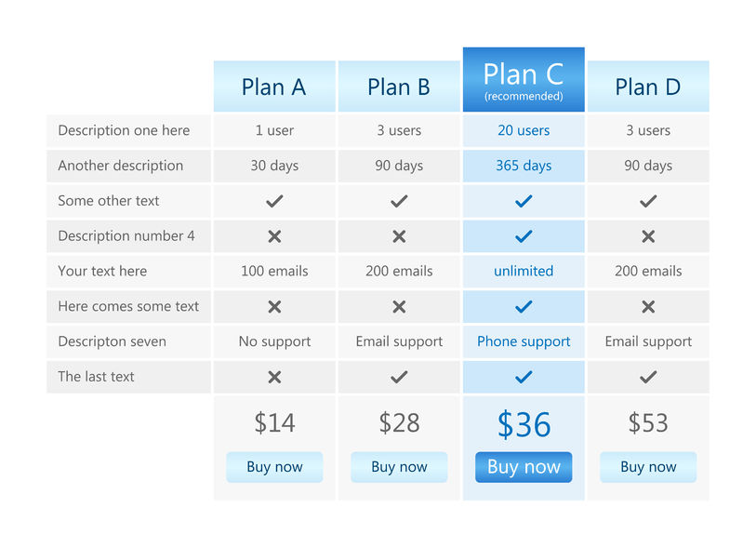756x548 pixels.
Task: Click Plan D cross in Here comes some text row
Action: 648,307
